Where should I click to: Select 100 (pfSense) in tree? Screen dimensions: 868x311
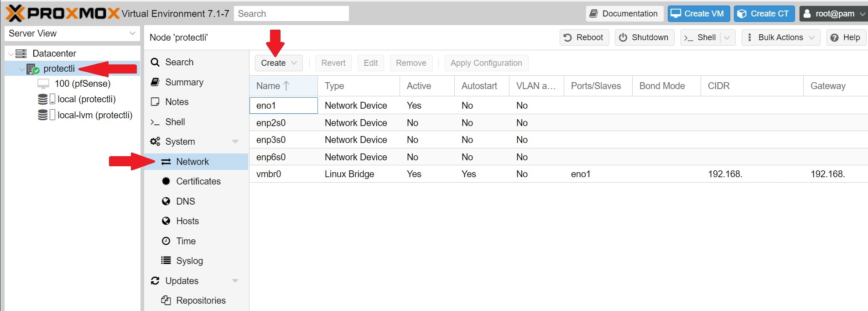(x=82, y=84)
